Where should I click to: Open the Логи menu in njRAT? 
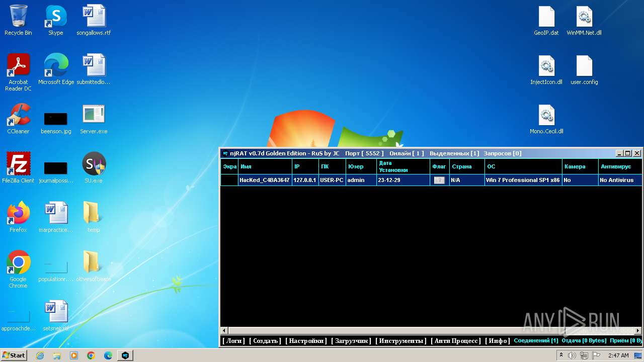pos(233,341)
